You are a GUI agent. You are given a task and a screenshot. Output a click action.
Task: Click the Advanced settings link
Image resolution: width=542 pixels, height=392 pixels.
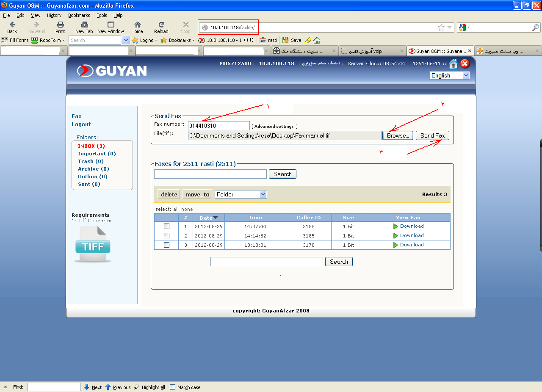tap(274, 127)
